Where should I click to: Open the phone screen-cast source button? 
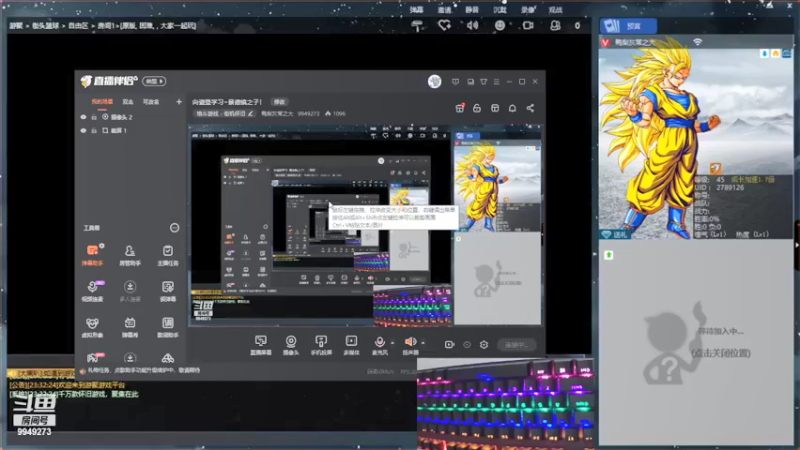[x=321, y=345]
